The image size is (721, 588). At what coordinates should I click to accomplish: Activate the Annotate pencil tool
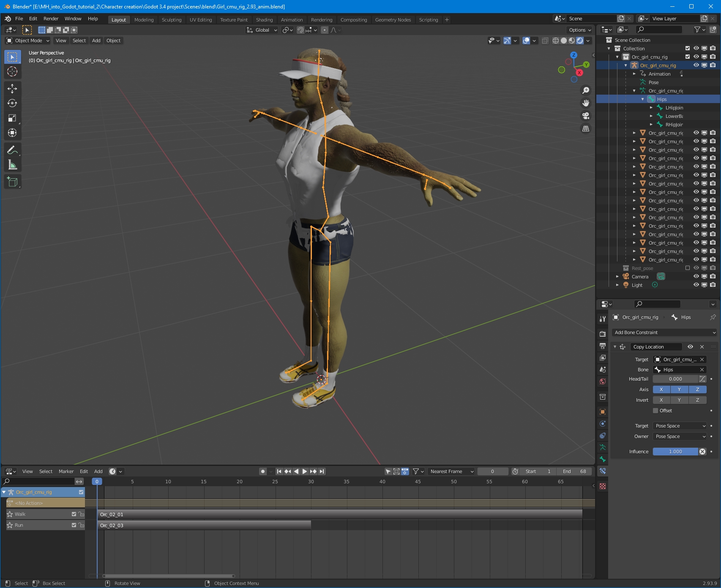coord(12,150)
